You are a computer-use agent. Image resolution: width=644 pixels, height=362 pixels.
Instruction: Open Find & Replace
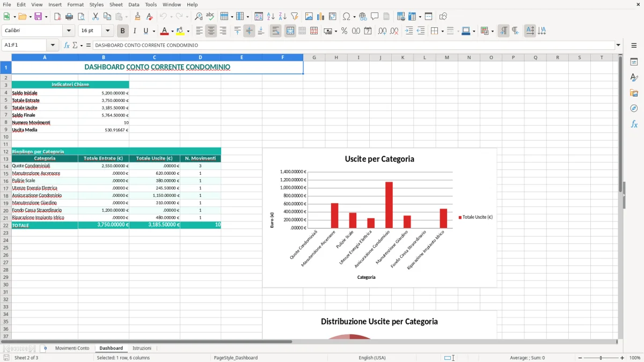tap(199, 17)
